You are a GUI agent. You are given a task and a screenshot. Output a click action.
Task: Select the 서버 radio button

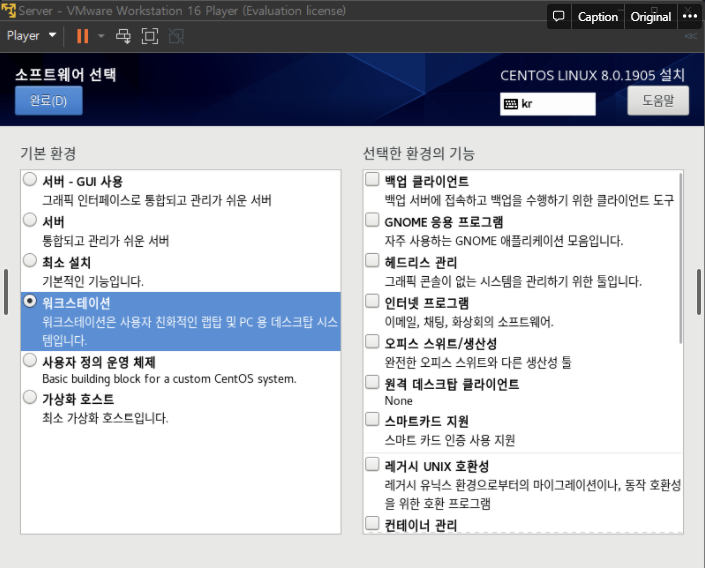coord(30,220)
